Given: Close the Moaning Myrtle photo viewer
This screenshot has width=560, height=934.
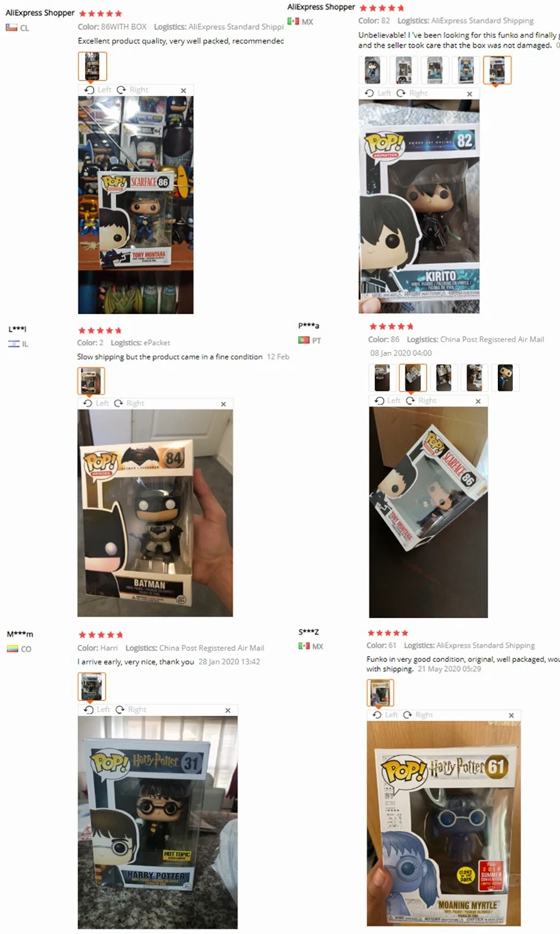Looking at the screenshot, I should click(511, 716).
